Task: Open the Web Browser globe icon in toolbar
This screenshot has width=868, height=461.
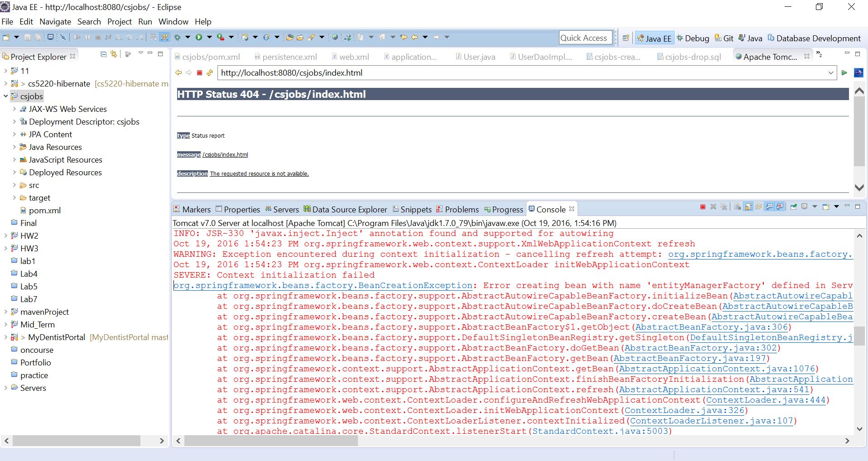Action: point(335,37)
